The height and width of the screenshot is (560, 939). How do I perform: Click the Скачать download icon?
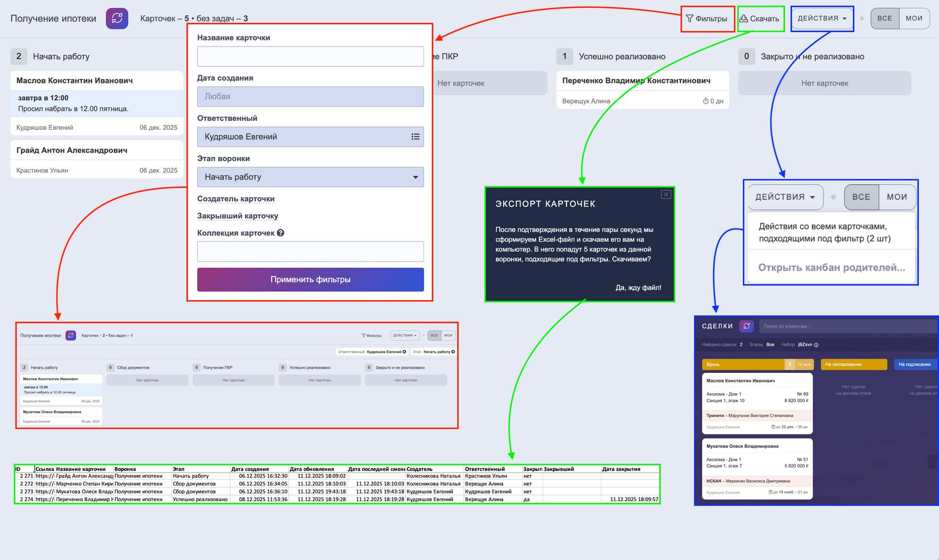[744, 18]
